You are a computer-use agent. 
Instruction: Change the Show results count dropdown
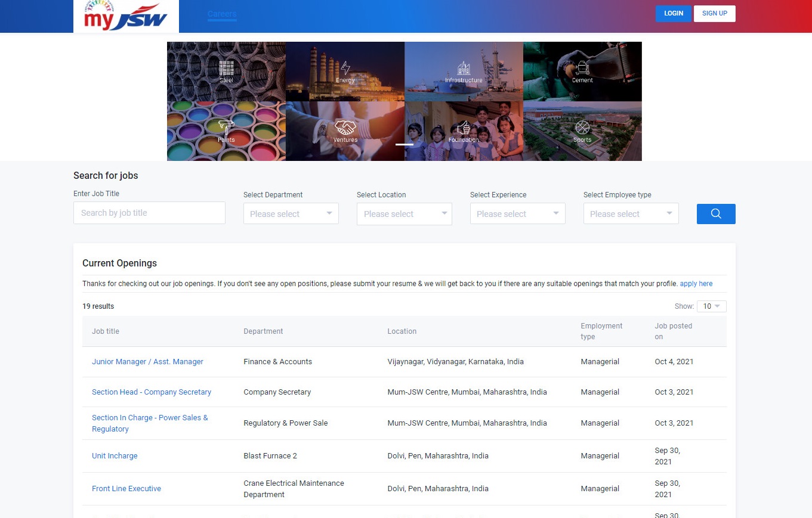coord(711,306)
